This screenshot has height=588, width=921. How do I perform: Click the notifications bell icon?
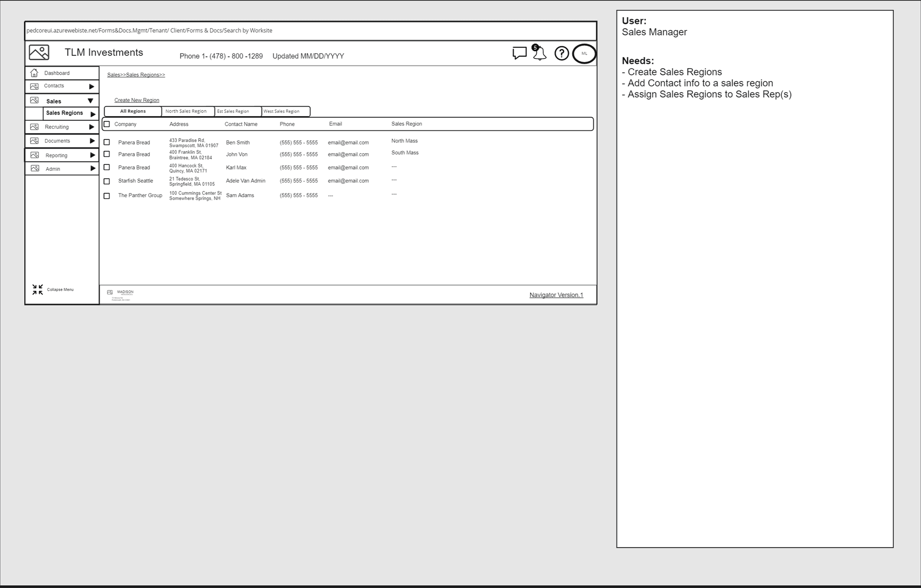coord(540,53)
